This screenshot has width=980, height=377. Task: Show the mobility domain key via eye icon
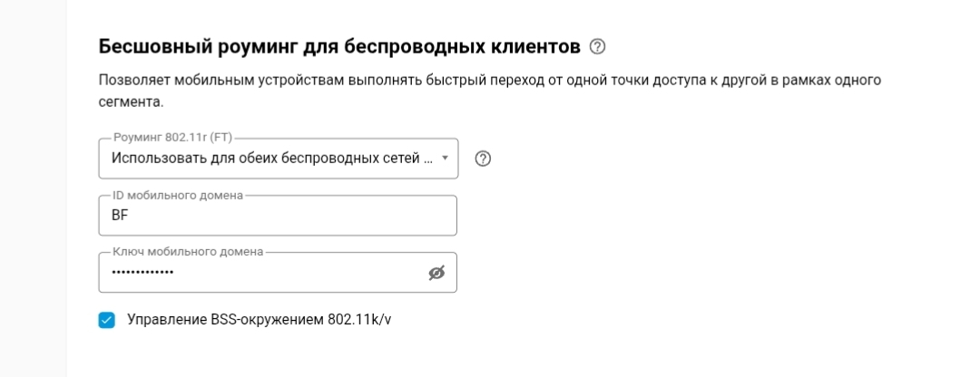(x=436, y=273)
